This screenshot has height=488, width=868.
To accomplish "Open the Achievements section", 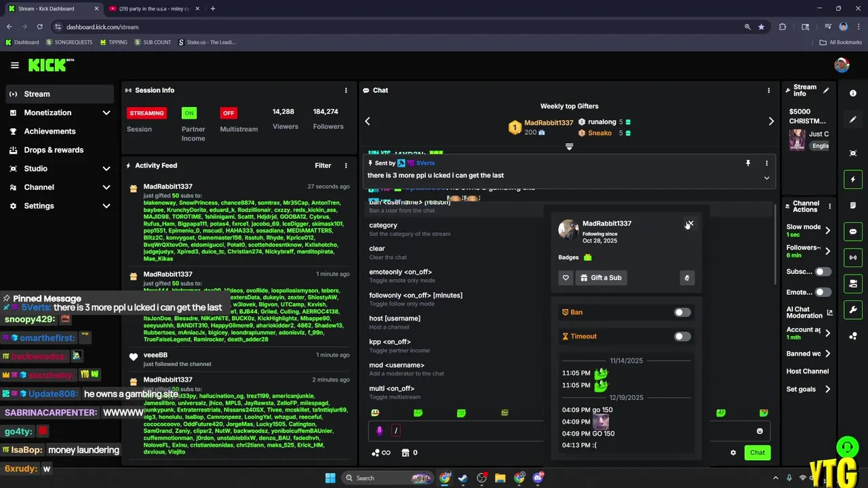I will point(60,131).
